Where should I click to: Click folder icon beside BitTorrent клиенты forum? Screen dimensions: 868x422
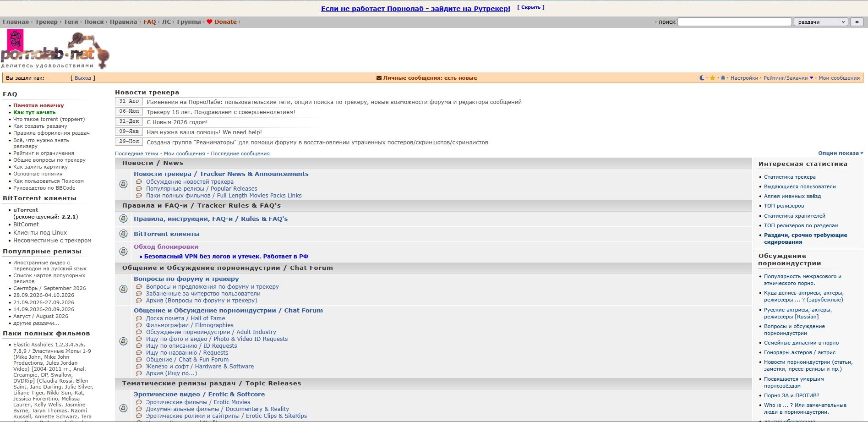pyautogui.click(x=123, y=234)
